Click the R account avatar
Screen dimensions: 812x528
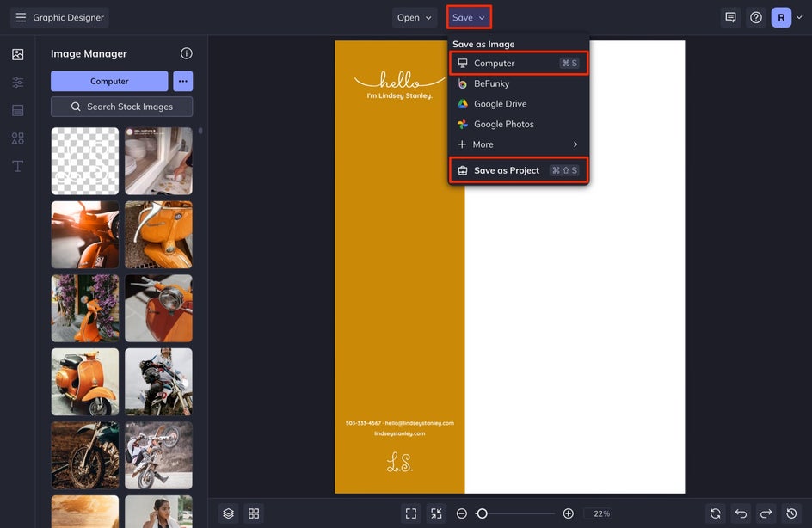[781, 17]
